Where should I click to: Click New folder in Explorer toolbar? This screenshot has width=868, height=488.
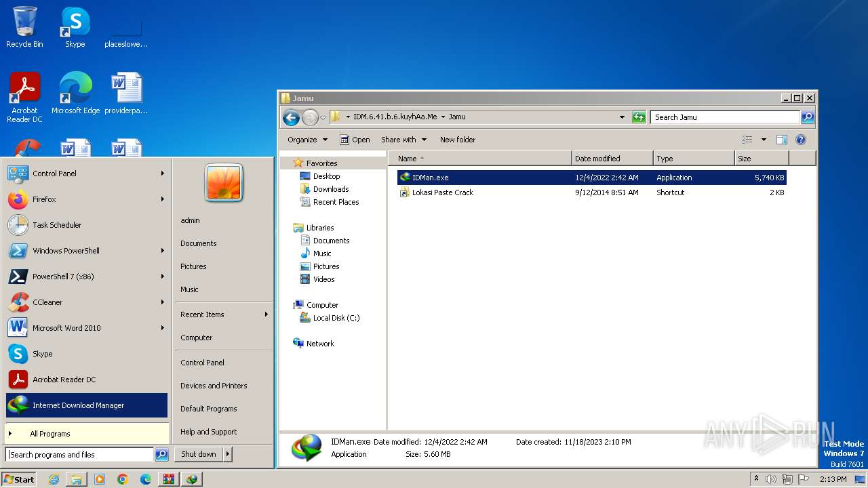[x=458, y=140]
